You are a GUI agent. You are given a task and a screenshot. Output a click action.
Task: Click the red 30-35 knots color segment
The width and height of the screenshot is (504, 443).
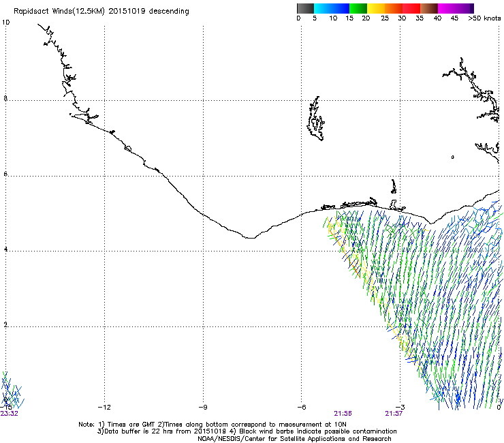click(411, 8)
